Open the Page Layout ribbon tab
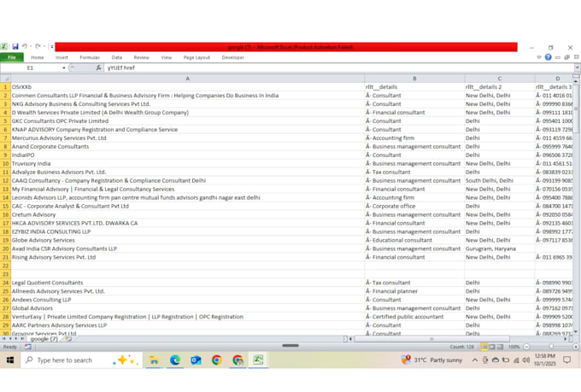 tap(197, 57)
